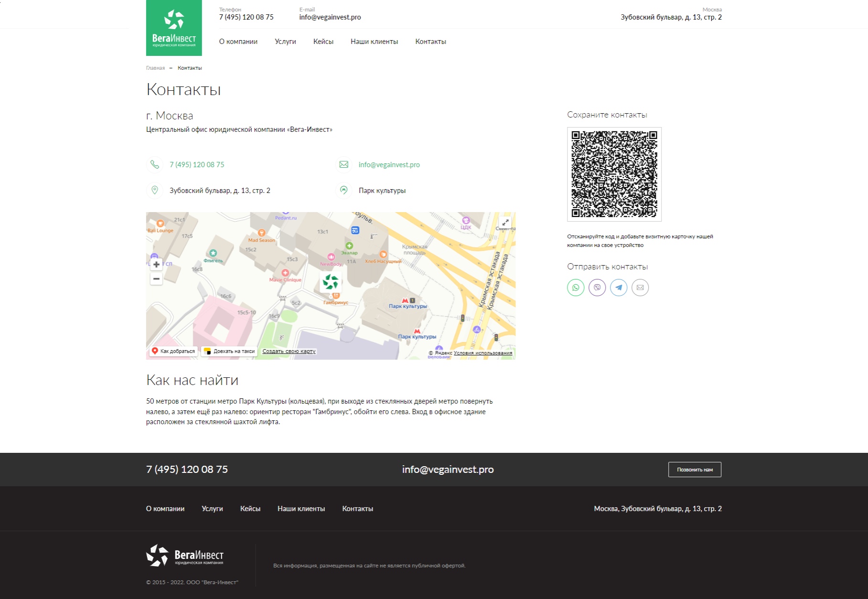Click the VegaInvest logo in header

pyautogui.click(x=174, y=28)
